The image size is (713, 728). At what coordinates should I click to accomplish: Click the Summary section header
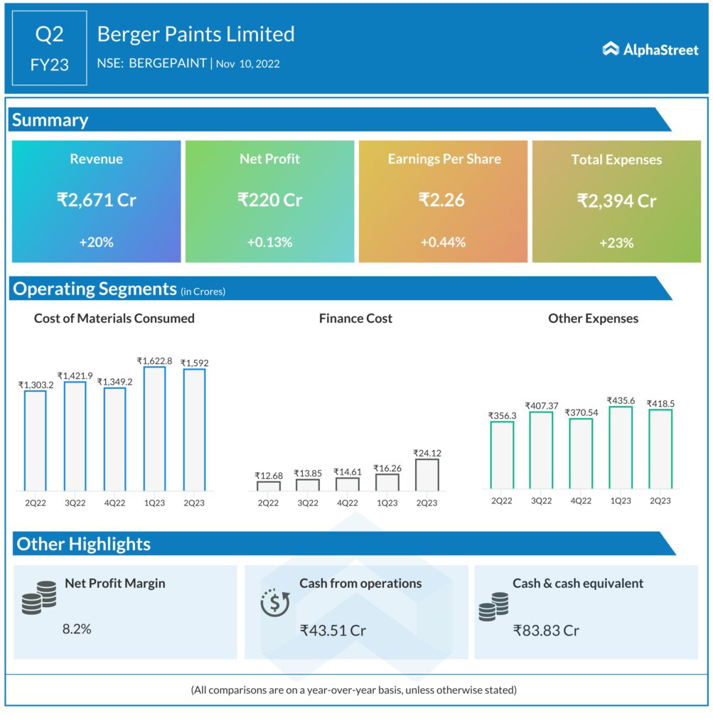(x=50, y=120)
